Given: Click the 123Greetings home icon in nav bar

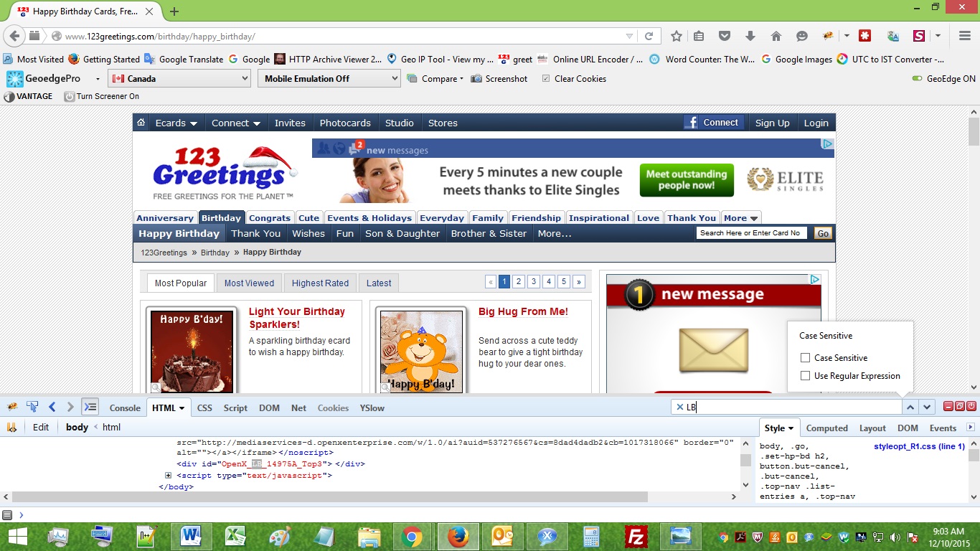Looking at the screenshot, I should [x=141, y=123].
